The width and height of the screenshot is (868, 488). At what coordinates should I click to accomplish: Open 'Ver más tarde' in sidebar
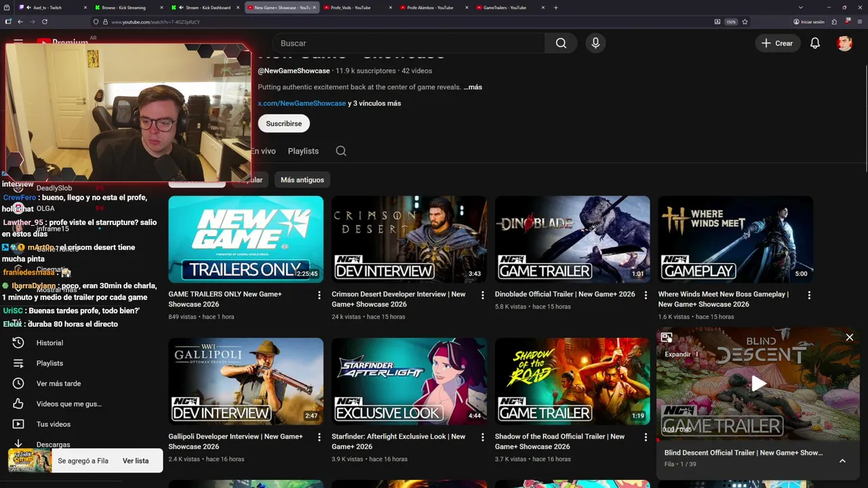58,384
